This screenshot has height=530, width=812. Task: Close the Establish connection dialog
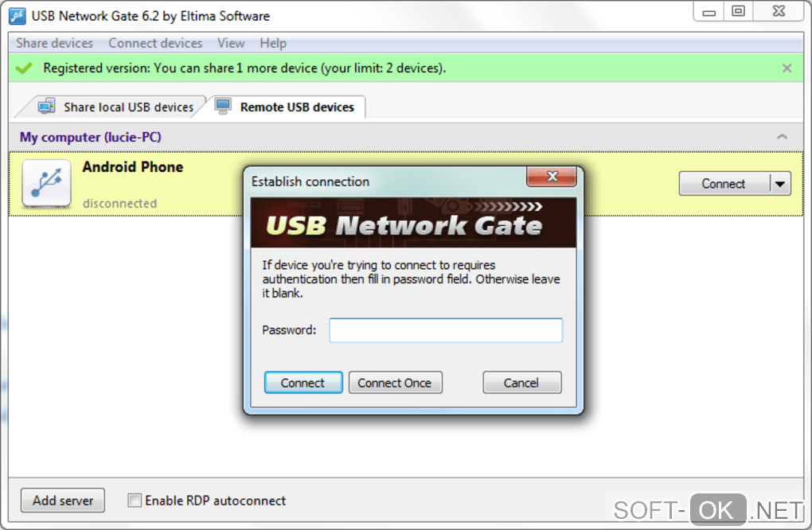[x=552, y=177]
